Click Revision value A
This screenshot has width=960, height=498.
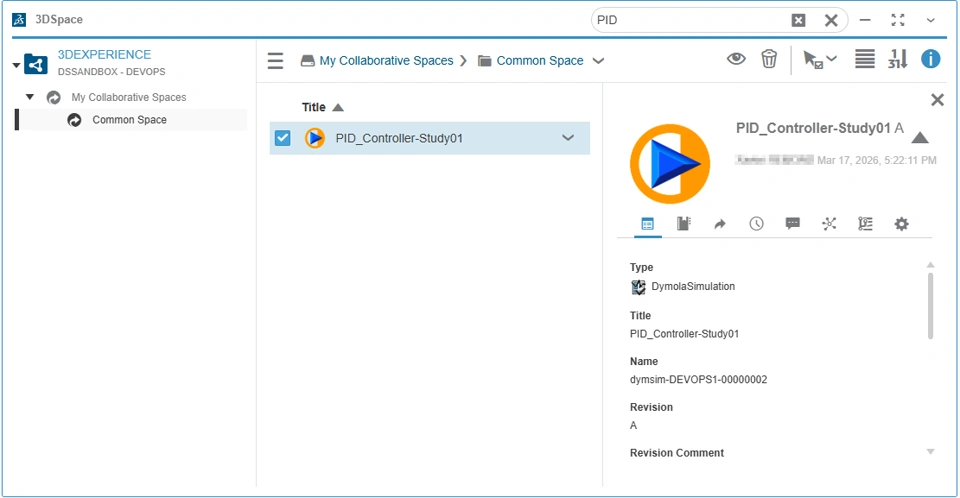tap(634, 426)
